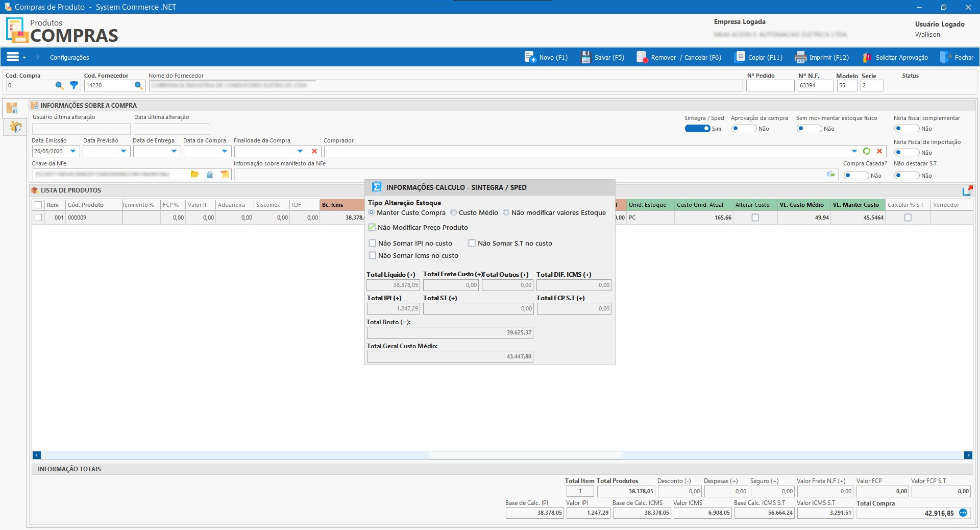Viewport: 980px width, 530px height.
Task: Click the Imprimir (F12) printer icon
Action: (x=800, y=57)
